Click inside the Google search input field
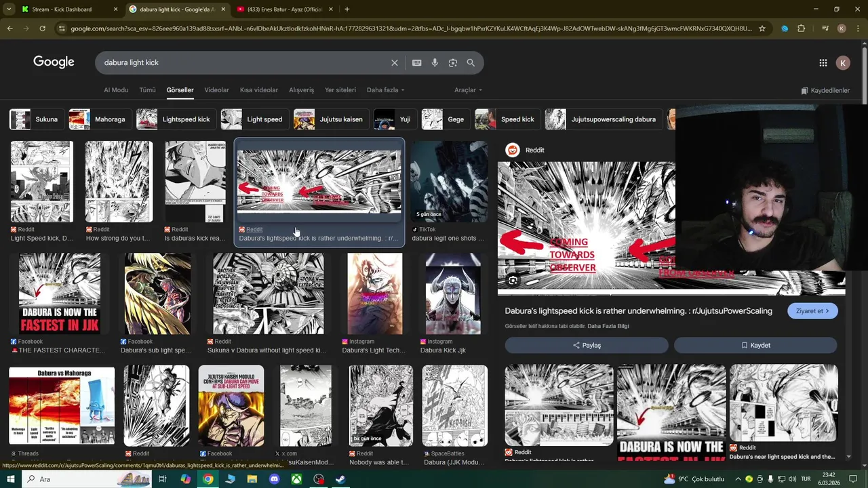Screen dimensions: 868x488 244,62
